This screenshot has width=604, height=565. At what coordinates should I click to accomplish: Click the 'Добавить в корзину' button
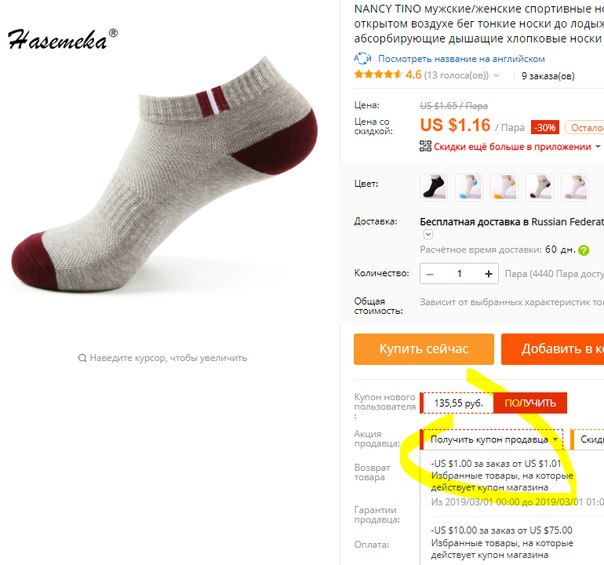tap(552, 349)
